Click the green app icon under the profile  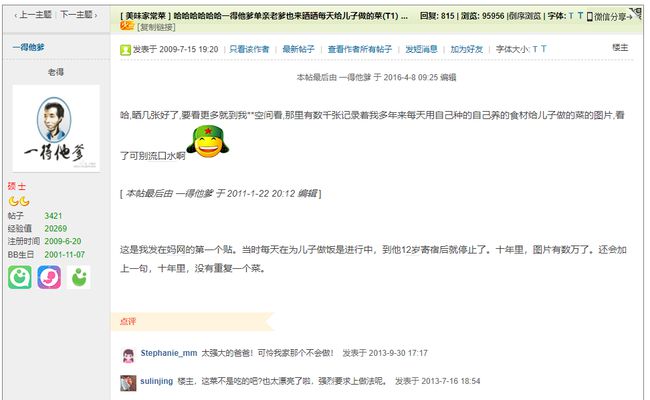pos(19,277)
